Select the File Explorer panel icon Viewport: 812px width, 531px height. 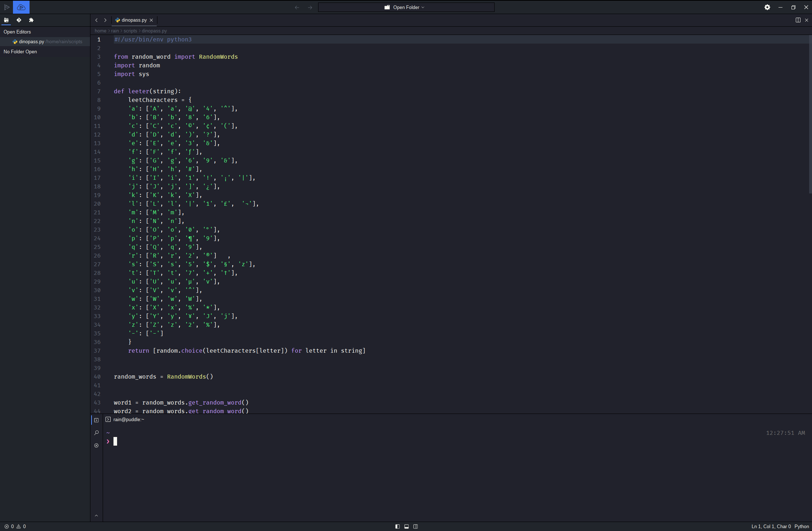(x=6, y=20)
